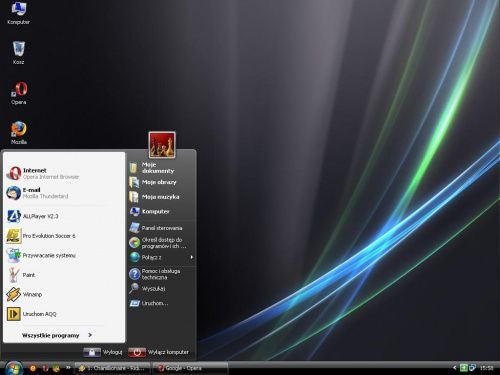Click the network connection tray icon
The height and width of the screenshot is (375, 500).
[x=472, y=368]
